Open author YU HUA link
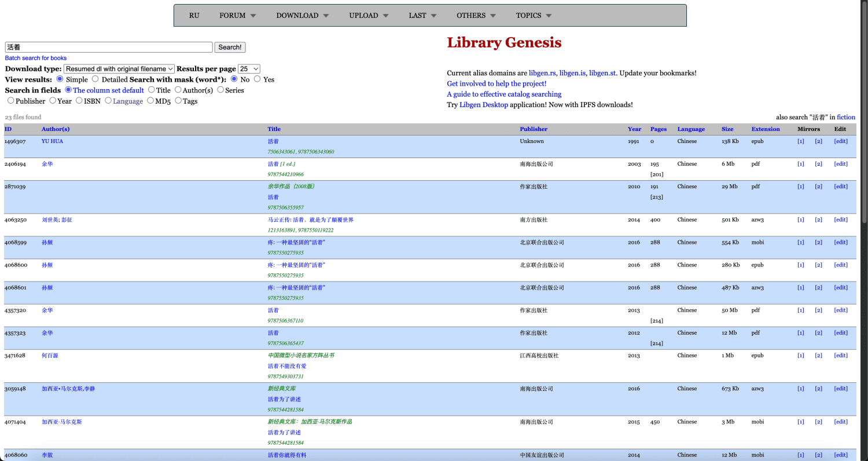 [x=52, y=141]
